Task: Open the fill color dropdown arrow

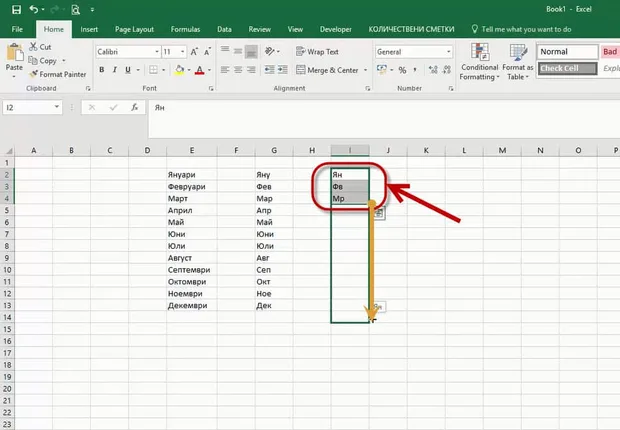Action: point(189,70)
